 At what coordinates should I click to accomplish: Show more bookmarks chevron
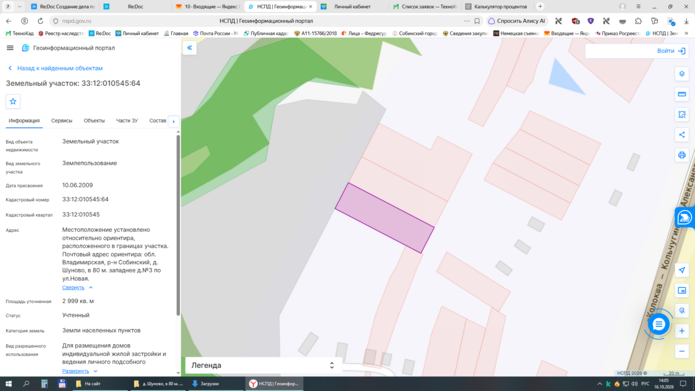pyautogui.click(x=687, y=33)
